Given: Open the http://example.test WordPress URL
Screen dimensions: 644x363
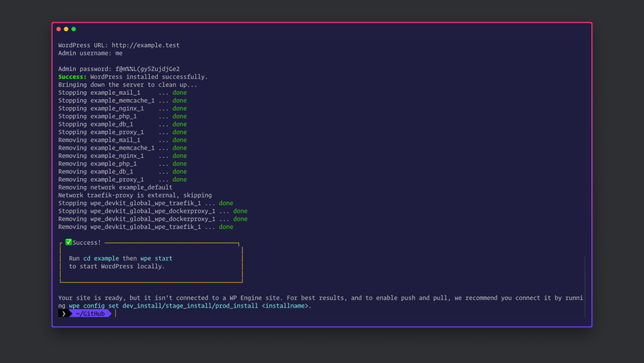Looking at the screenshot, I should click(x=145, y=45).
